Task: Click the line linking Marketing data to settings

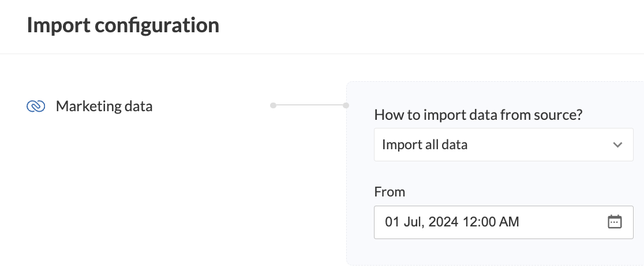Action: click(x=309, y=105)
